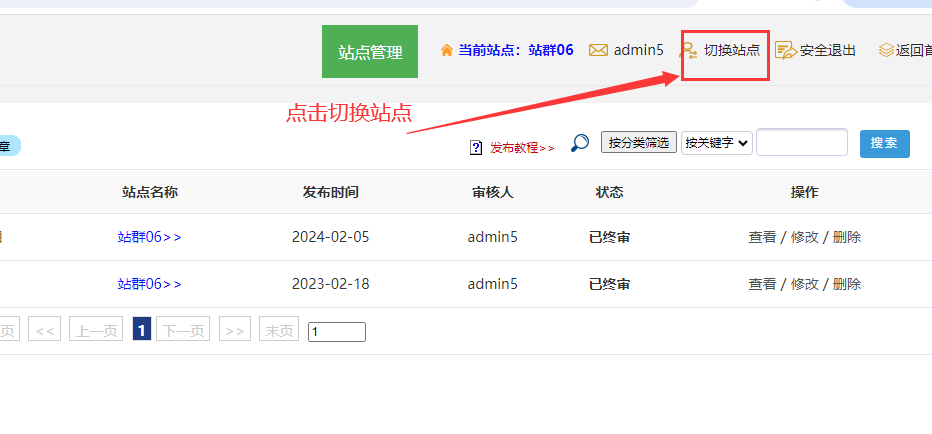
Task: Open the 发布教程>> link
Action: 521,148
